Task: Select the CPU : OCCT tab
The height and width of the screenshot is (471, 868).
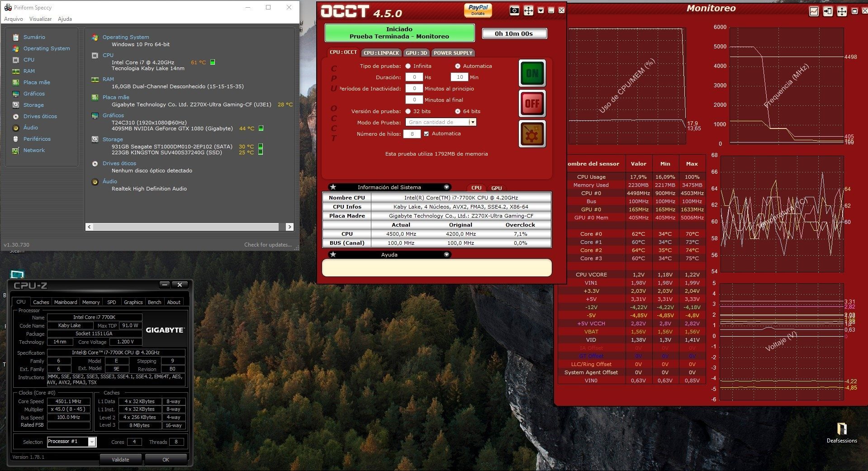Action: coord(343,52)
